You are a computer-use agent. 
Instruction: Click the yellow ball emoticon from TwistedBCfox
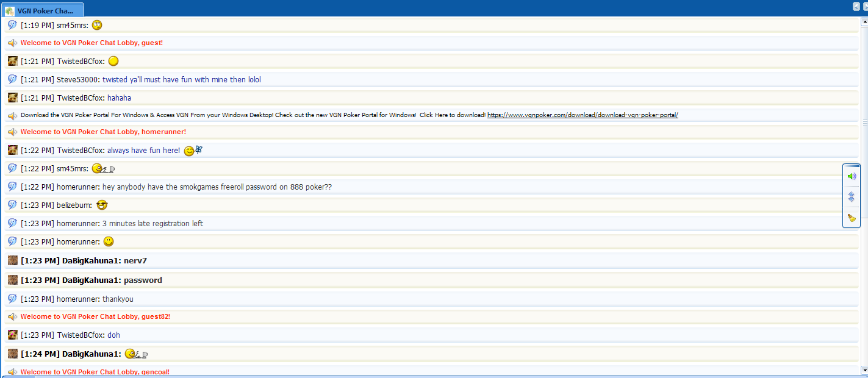click(113, 61)
